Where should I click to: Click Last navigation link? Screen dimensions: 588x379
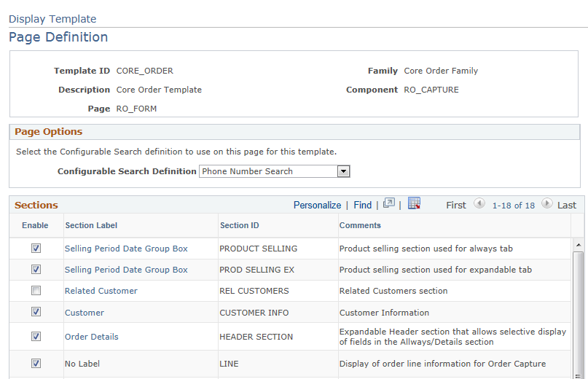567,206
